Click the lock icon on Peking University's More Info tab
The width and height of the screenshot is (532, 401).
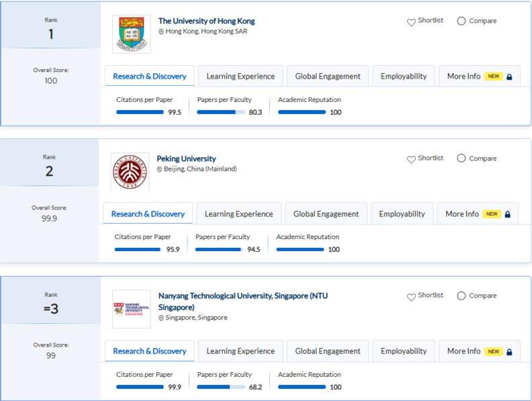pyautogui.click(x=507, y=214)
